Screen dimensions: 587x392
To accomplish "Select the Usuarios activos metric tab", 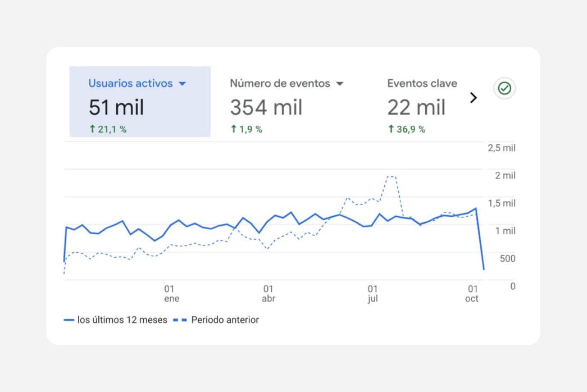I will tap(140, 102).
